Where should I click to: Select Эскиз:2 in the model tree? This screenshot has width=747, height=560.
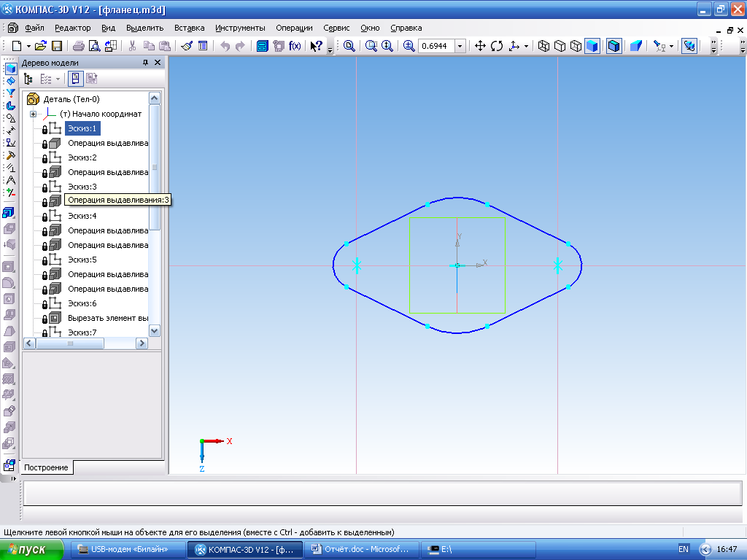pyautogui.click(x=82, y=157)
